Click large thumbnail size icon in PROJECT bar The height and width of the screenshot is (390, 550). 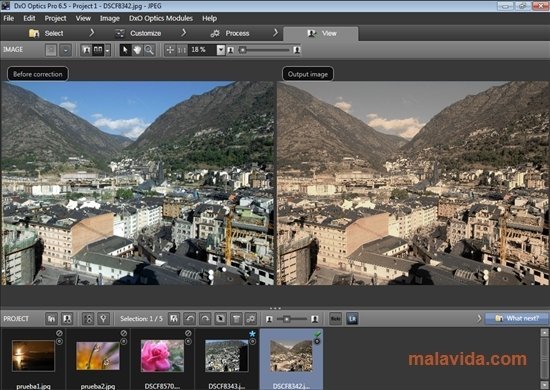(x=315, y=319)
